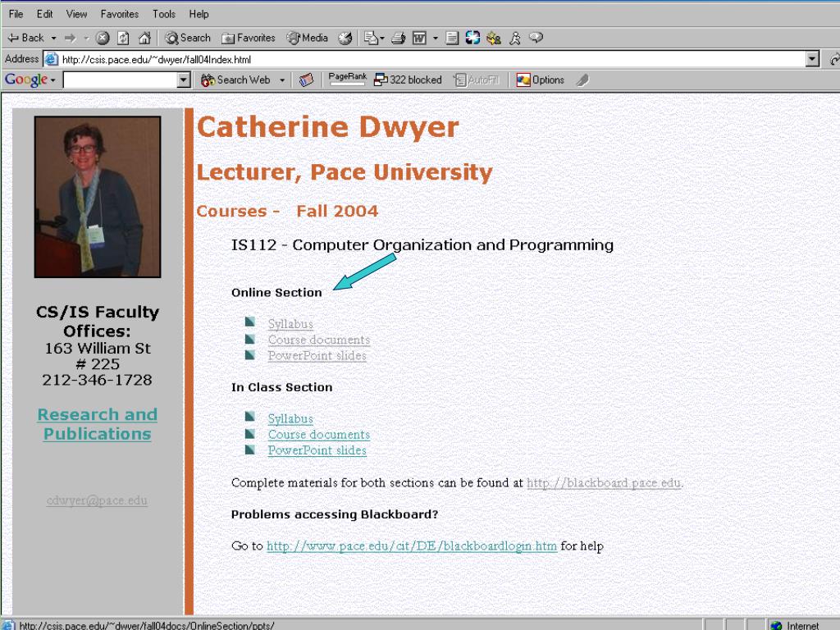Screen dimensions: 840x630
Task: Refresh the page with the Refresh icon
Action: (x=123, y=38)
